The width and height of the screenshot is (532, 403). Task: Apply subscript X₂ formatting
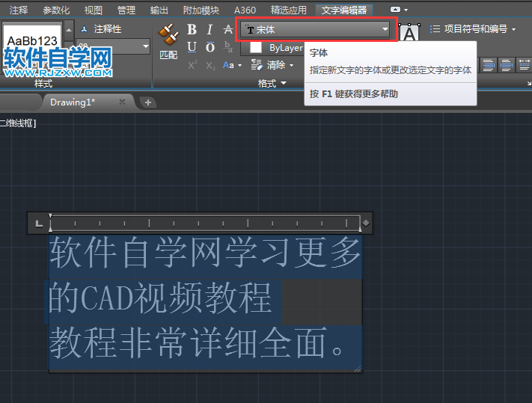click(210, 65)
